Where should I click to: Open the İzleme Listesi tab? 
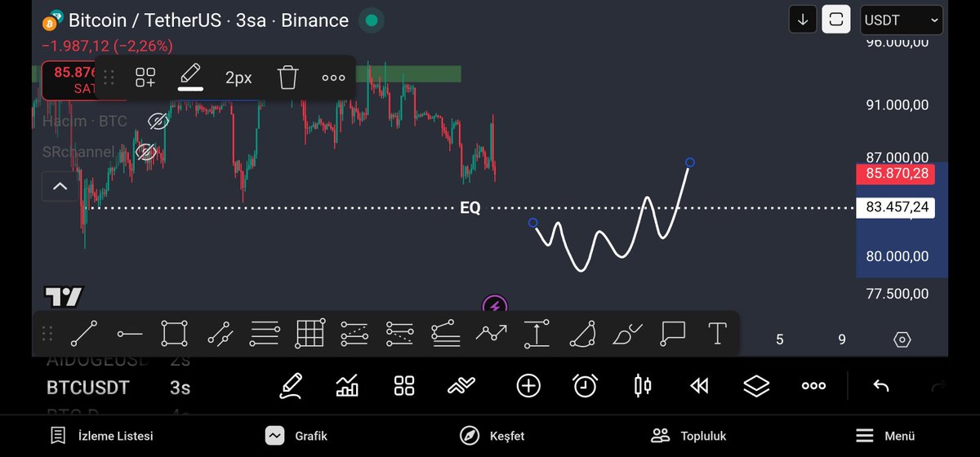pos(101,436)
